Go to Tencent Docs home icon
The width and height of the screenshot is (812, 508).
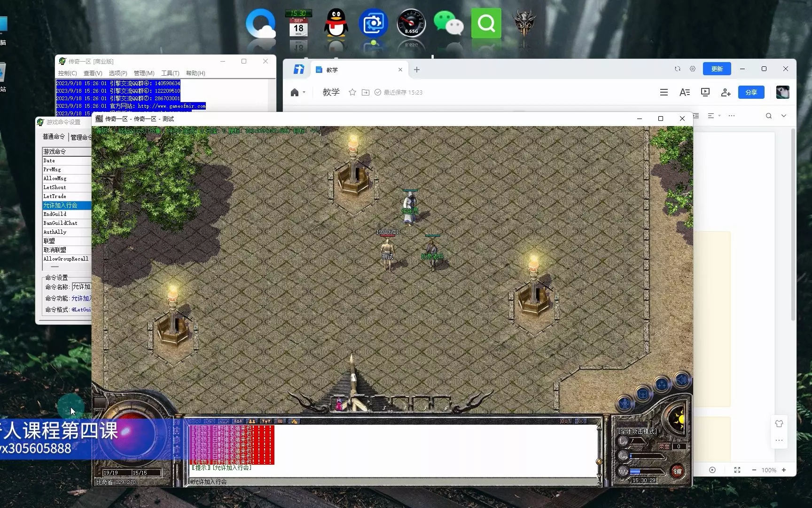click(x=295, y=92)
